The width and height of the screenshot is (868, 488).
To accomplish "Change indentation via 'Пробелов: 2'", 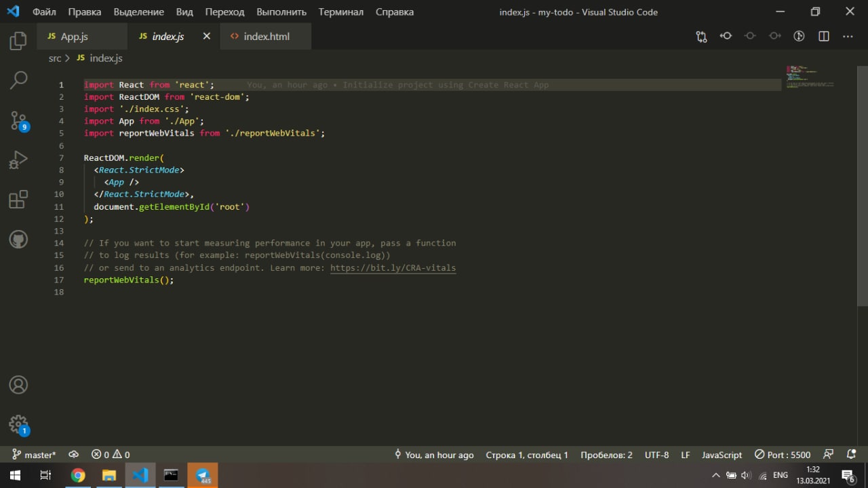I will (x=606, y=455).
